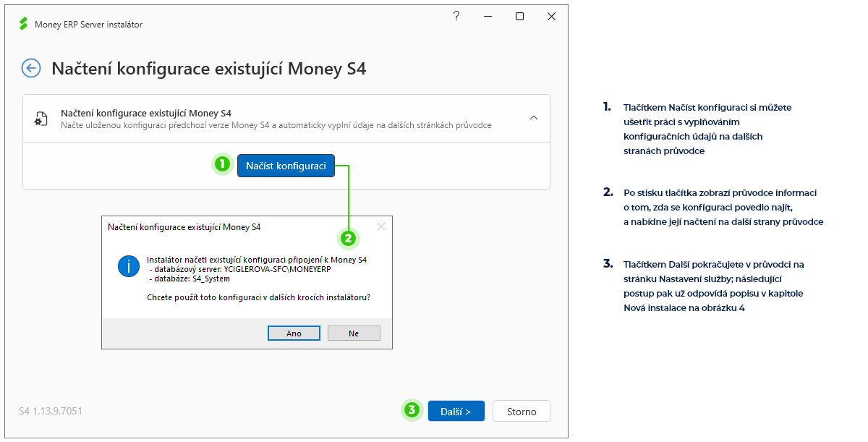This screenshot has height=442, width=868.
Task: Click the Money ERP logo in title bar
Action: point(23,24)
